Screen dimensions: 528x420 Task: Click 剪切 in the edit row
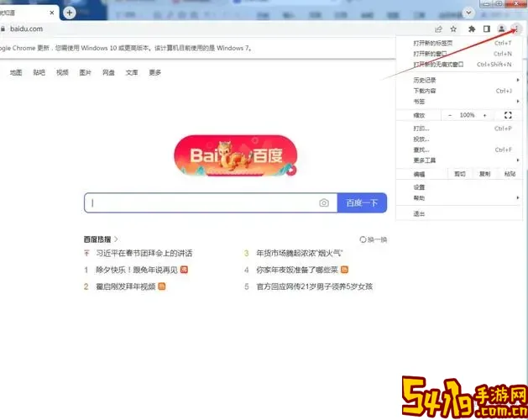click(x=460, y=174)
